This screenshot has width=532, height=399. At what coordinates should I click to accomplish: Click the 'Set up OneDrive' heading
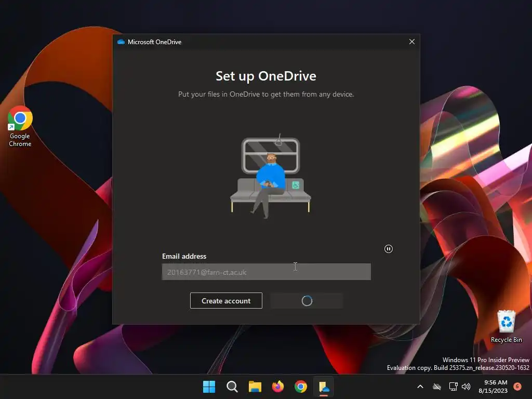[x=266, y=76]
